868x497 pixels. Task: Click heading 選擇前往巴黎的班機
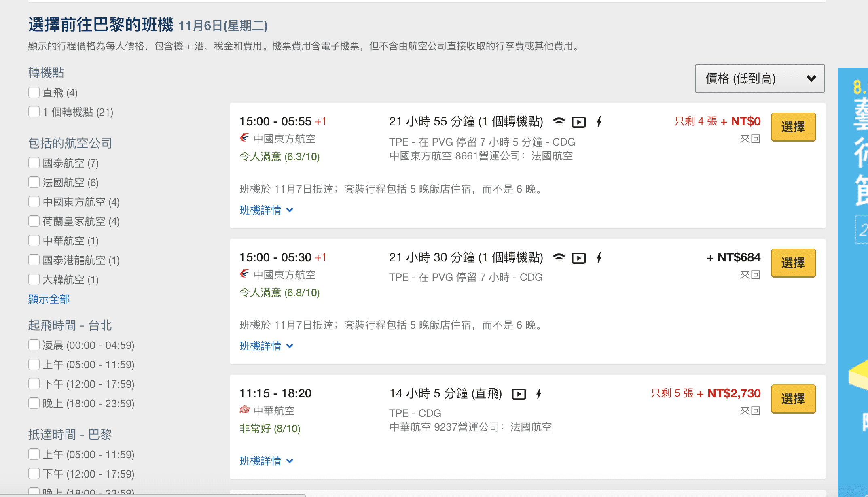101,25
